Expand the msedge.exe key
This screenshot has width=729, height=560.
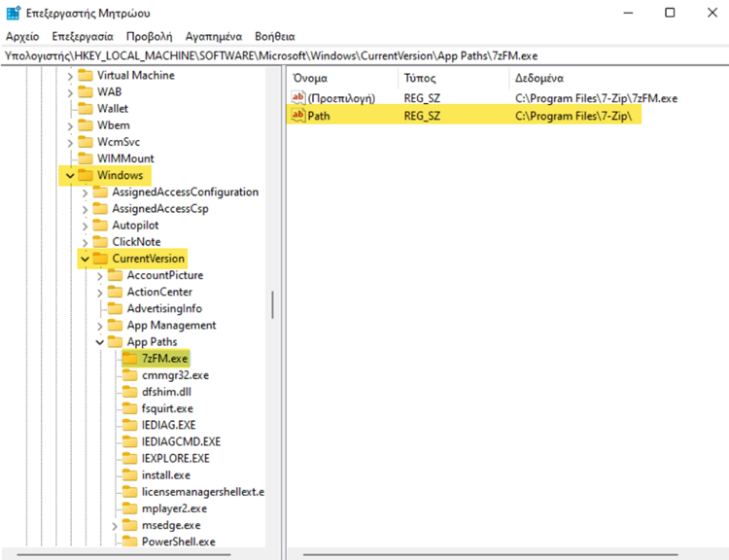[x=115, y=526]
